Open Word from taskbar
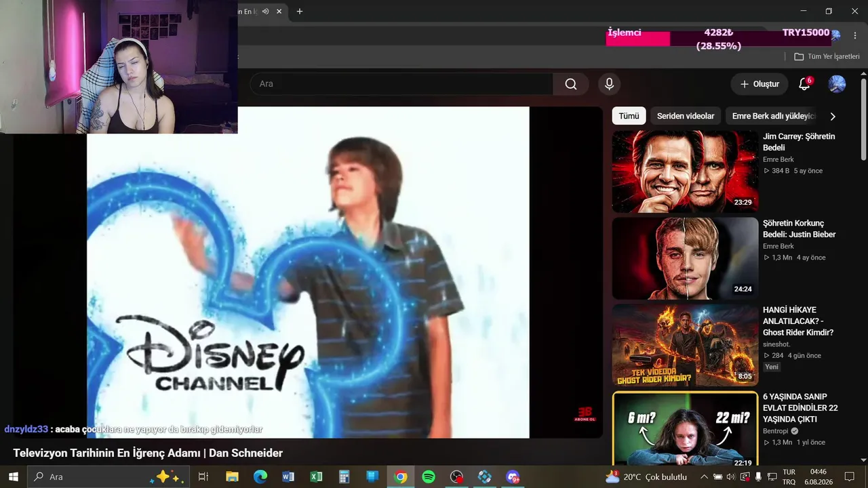 pos(288,476)
